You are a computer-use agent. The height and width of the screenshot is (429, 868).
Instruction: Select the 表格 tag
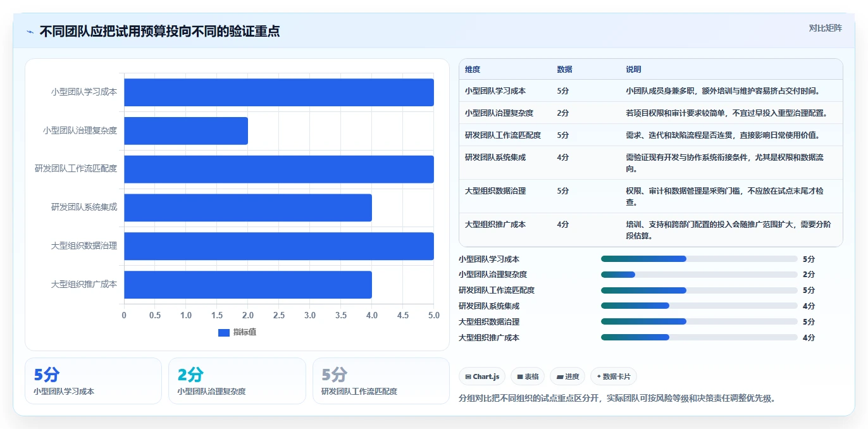coord(528,376)
